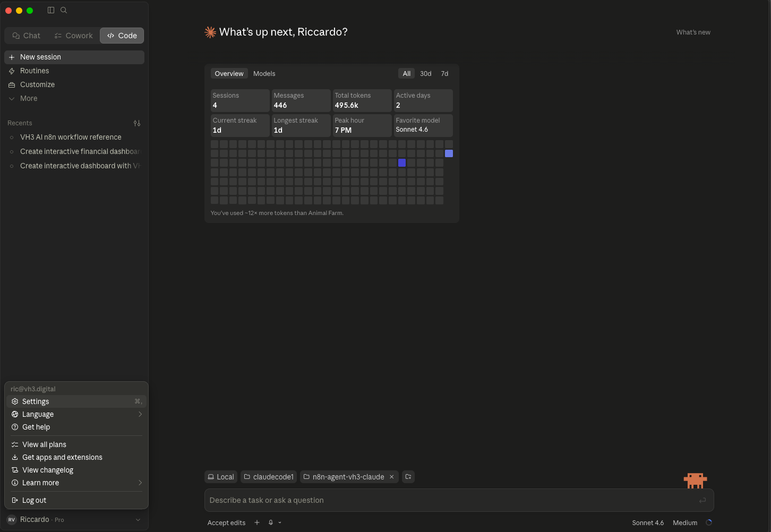Screen dimensions: 771x532
Task: Click the Animal Farm token comparison text
Action: 277,213
